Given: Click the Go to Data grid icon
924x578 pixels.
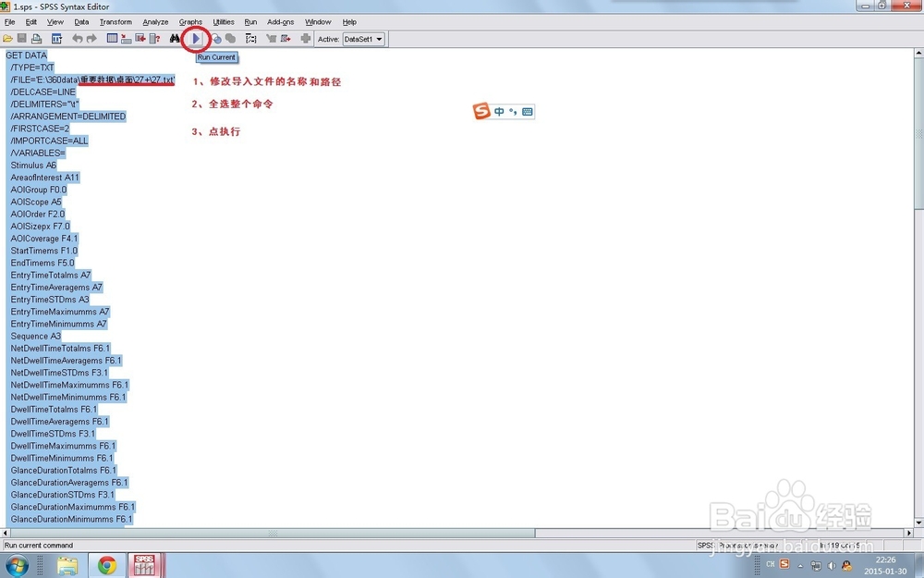Looking at the screenshot, I should click(112, 38).
